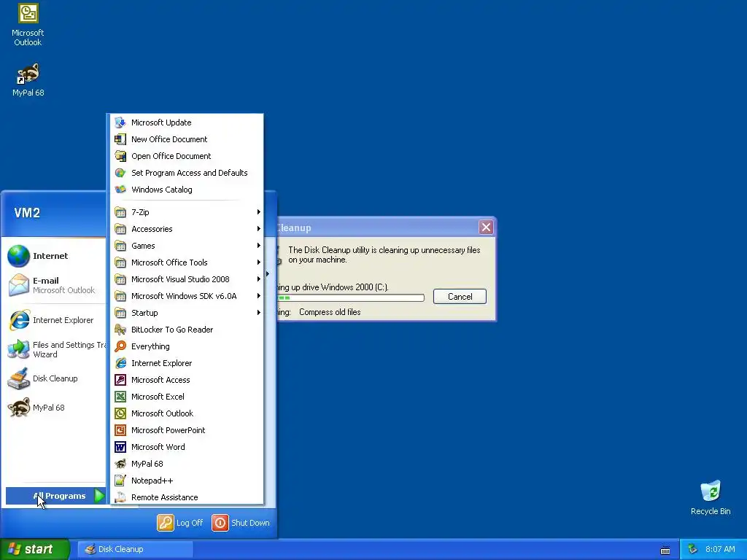Click the Microsoft Excel icon
This screenshot has width=747, height=560.
coord(120,396)
